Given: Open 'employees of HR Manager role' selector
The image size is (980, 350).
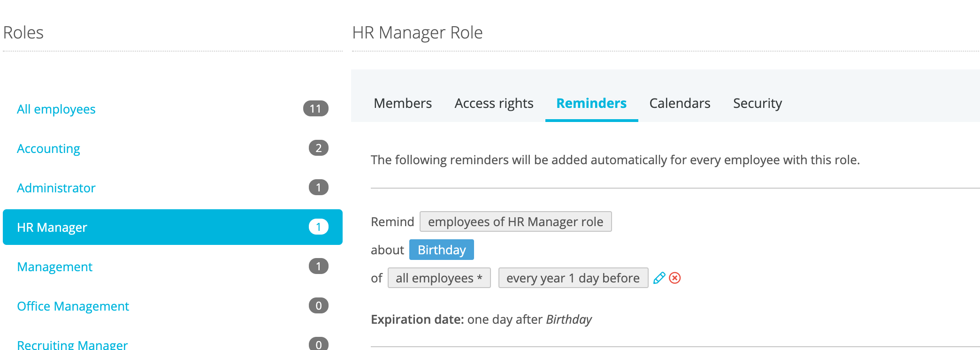Looking at the screenshot, I should tap(515, 222).
